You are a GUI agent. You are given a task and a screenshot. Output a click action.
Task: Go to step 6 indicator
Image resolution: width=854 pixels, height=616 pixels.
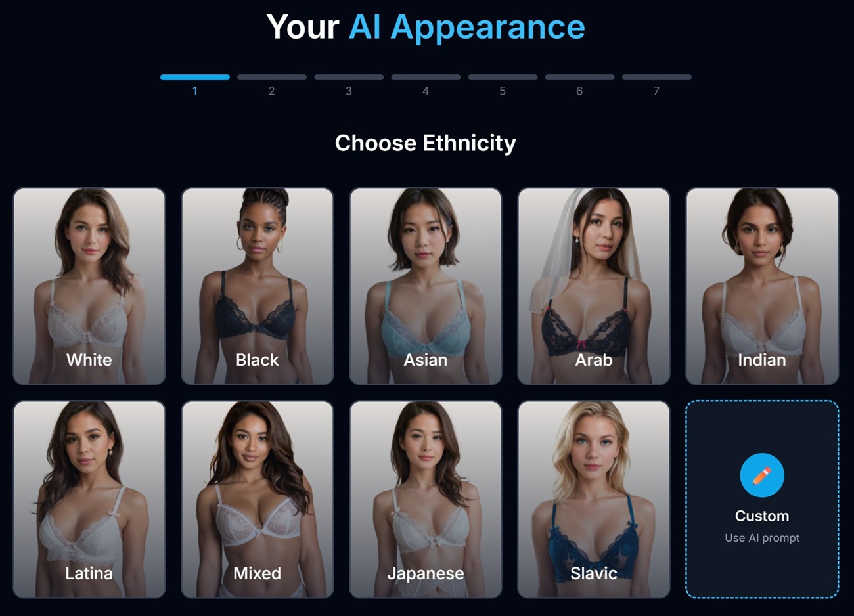(579, 84)
